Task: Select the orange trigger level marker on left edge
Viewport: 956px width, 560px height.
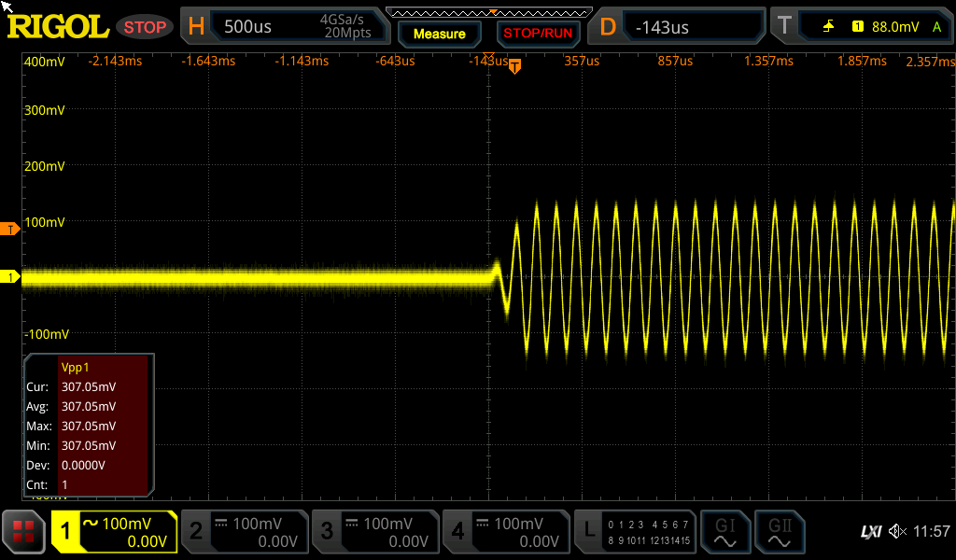Action: tap(10, 229)
